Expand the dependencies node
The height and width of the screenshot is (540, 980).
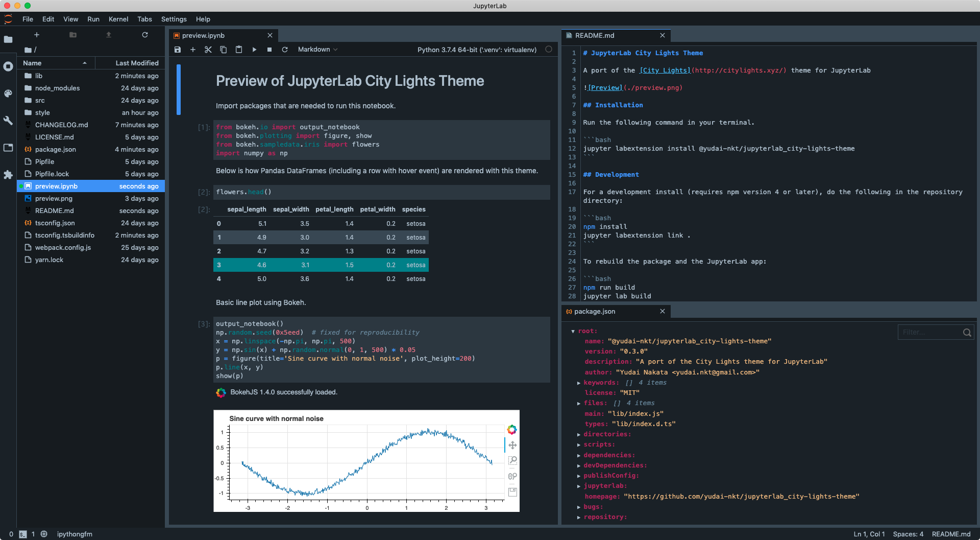point(579,456)
